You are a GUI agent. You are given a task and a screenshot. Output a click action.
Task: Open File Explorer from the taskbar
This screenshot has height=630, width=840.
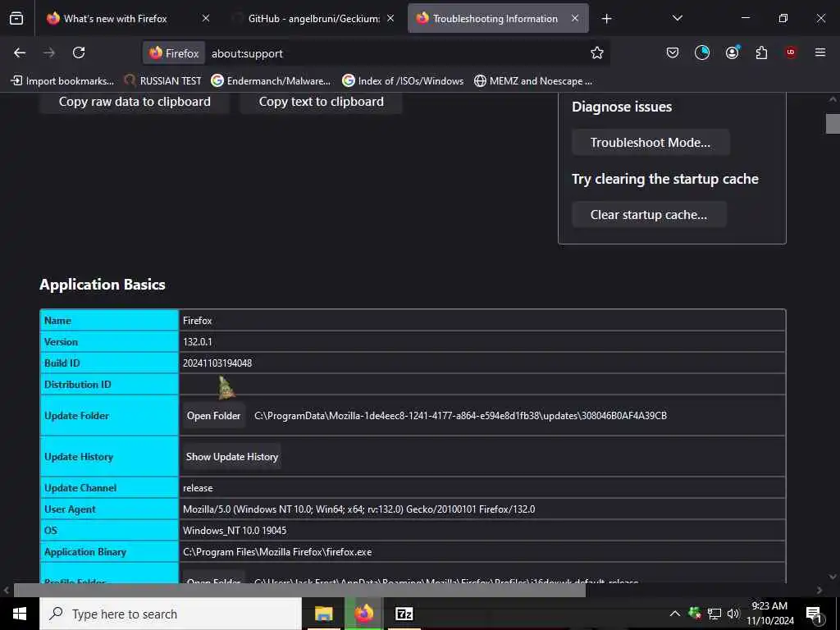point(323,614)
